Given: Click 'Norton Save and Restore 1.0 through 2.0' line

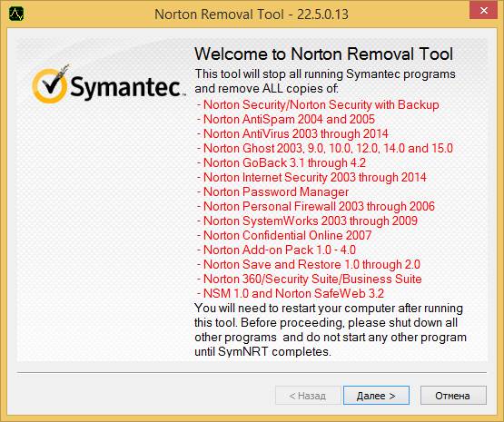Looking at the screenshot, I should tap(308, 264).
